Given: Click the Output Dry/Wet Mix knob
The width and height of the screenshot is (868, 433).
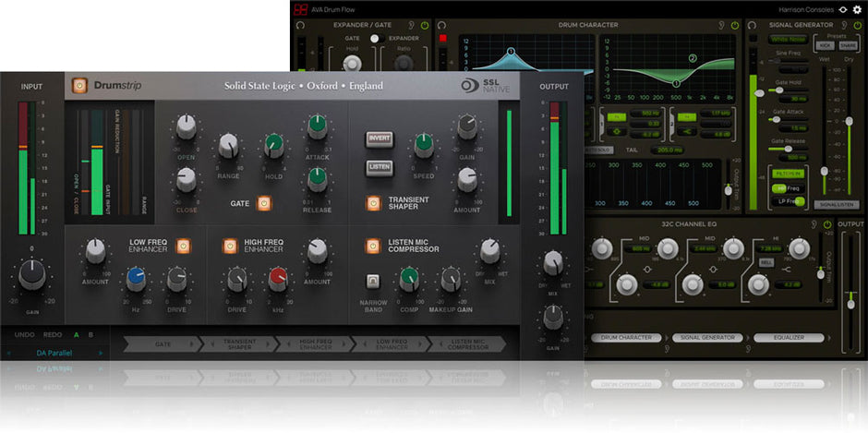Looking at the screenshot, I should [553, 263].
